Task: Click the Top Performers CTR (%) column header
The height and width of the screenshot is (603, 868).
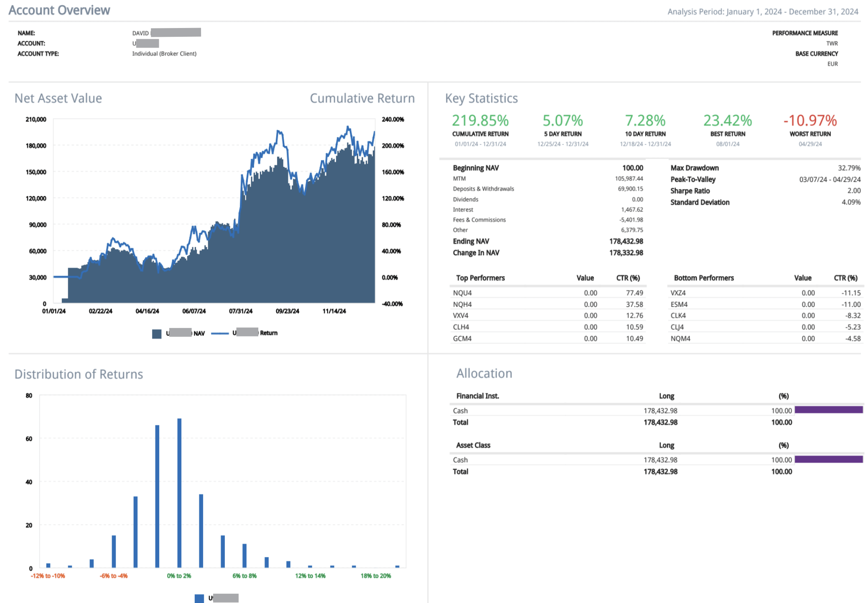Action: (628, 278)
